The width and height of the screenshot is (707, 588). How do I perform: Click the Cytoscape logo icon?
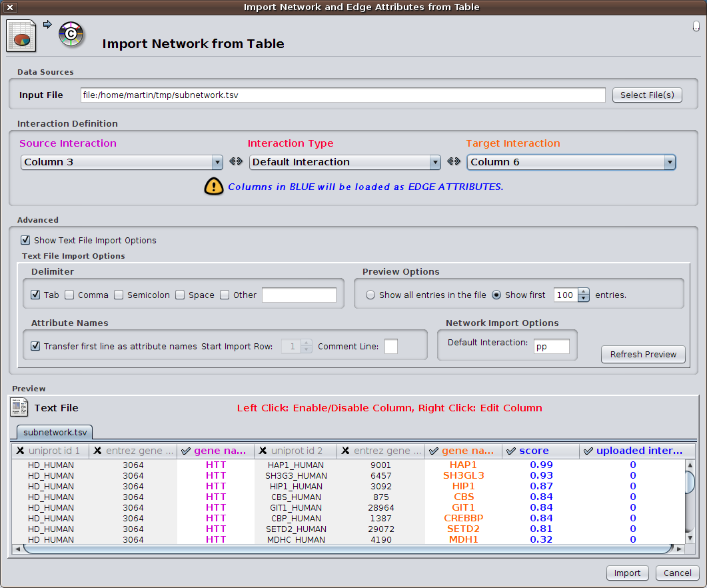(x=71, y=34)
